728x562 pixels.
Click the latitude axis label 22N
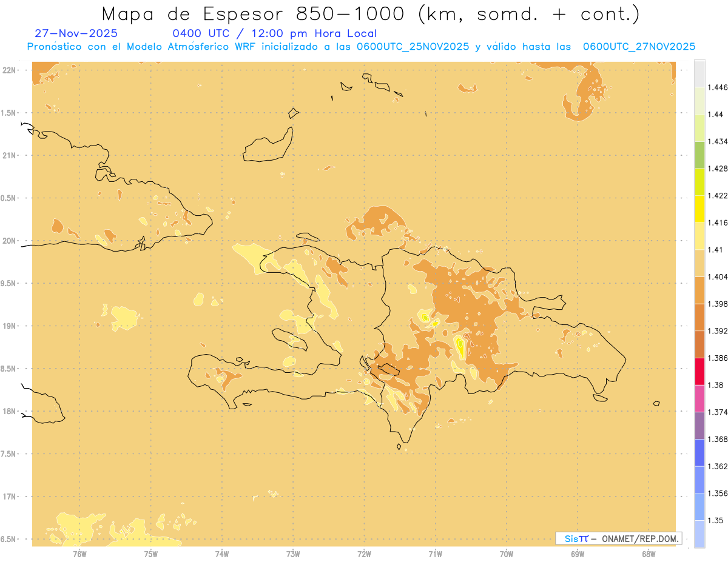(x=9, y=70)
